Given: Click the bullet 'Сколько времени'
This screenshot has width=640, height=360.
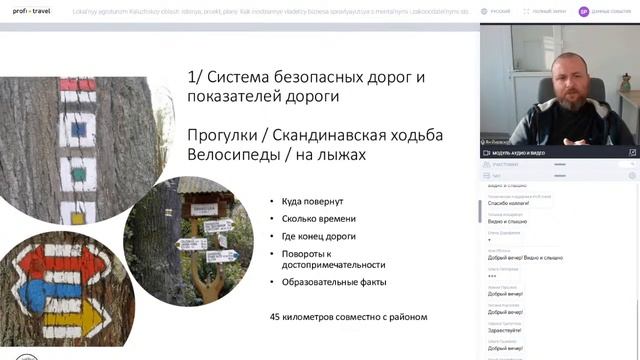Looking at the screenshot, I should [x=319, y=219].
